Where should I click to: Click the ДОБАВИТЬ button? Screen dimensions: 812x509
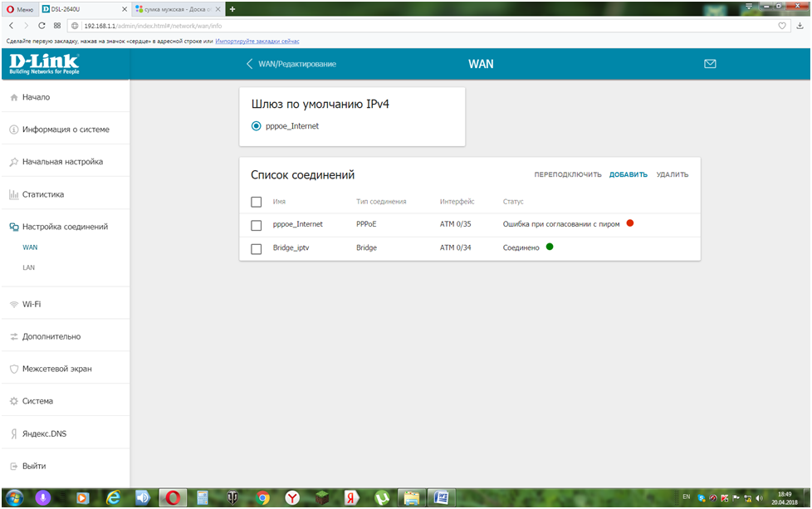point(629,174)
